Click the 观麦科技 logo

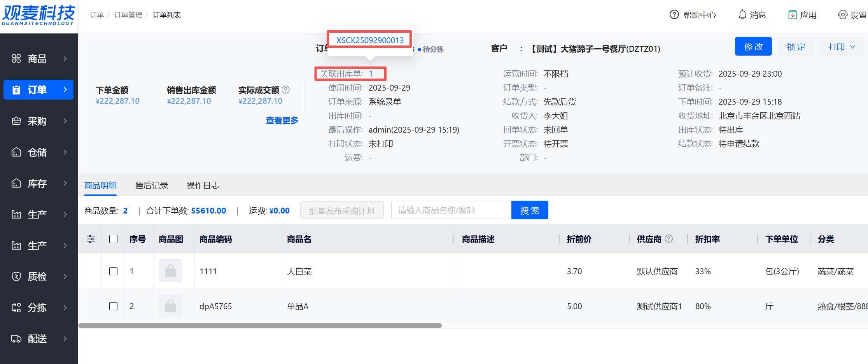(38, 16)
